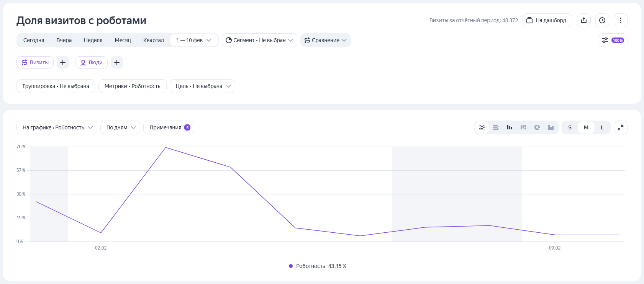644x284 pixels.
Task: Select the stacked area chart type
Action: pos(495,127)
